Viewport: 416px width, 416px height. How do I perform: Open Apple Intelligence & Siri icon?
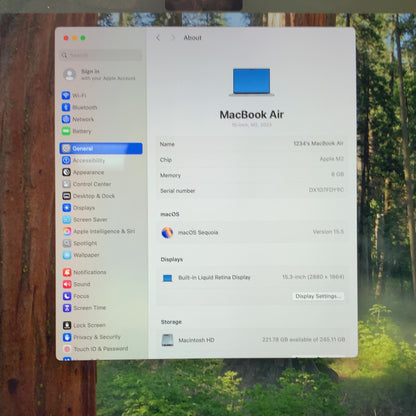(67, 231)
